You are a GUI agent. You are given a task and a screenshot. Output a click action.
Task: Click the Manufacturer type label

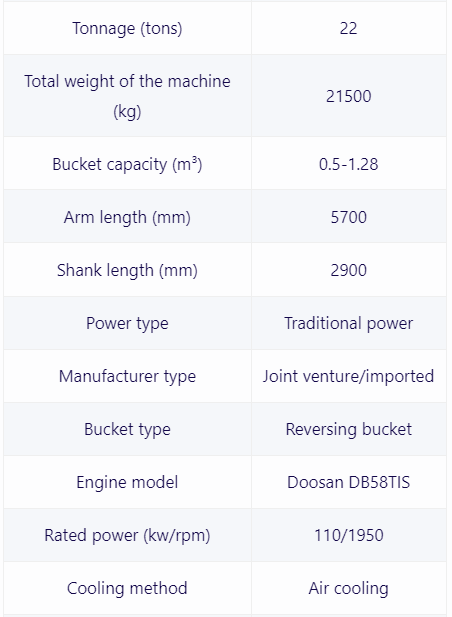(127, 376)
